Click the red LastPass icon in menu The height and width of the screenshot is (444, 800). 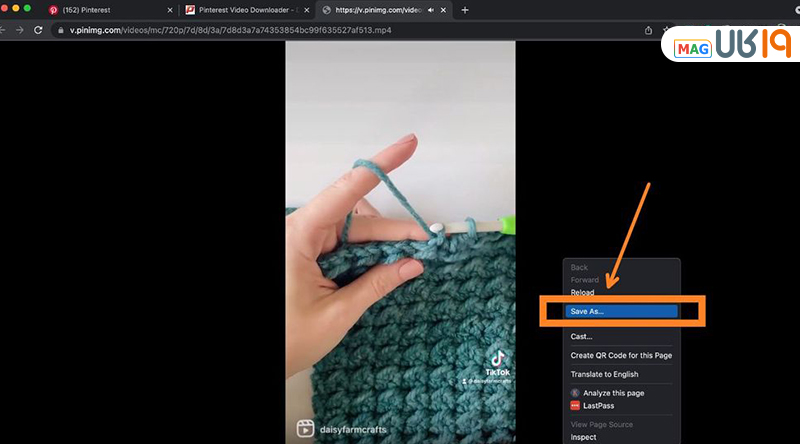point(575,406)
